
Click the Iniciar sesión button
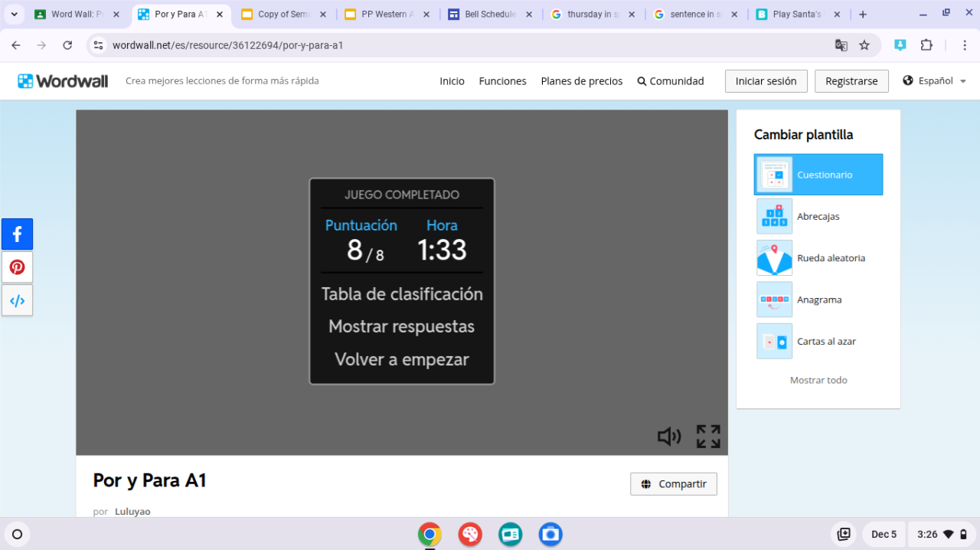[x=766, y=81]
